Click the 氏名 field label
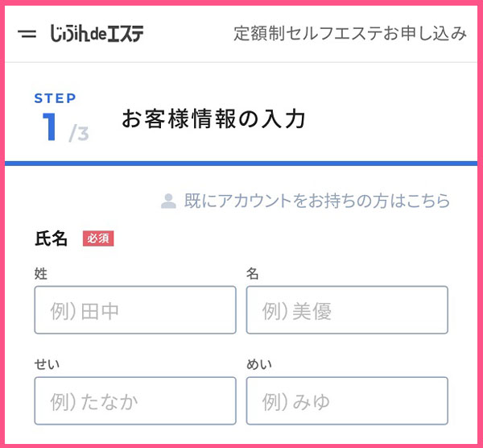The height and width of the screenshot is (448, 483). 52,239
